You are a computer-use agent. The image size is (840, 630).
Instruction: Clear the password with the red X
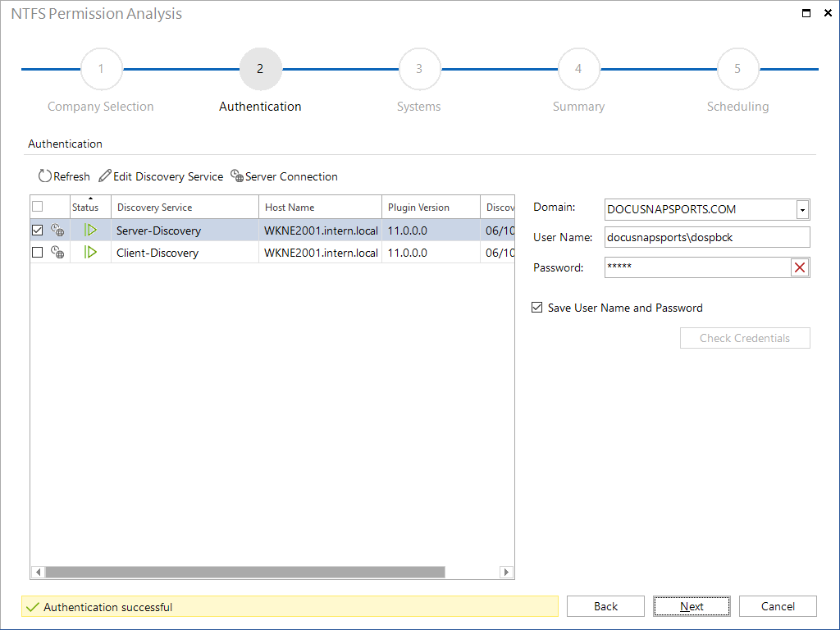(800, 267)
